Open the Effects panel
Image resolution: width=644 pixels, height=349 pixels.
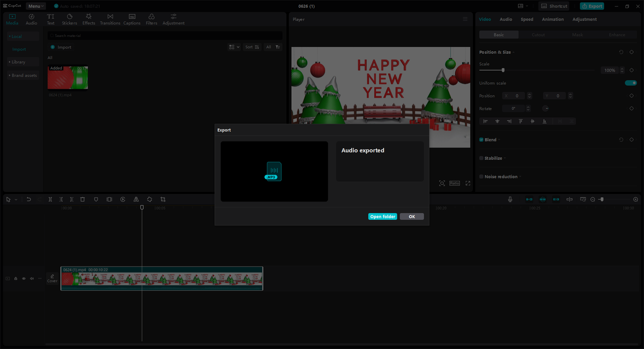[89, 19]
